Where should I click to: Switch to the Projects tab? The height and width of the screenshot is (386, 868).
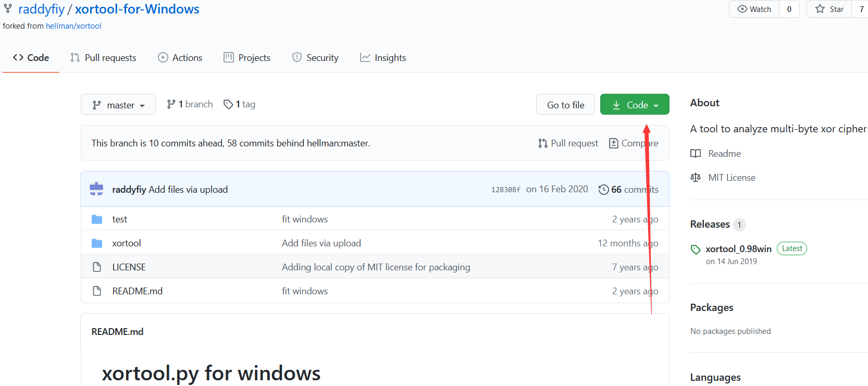tap(247, 58)
